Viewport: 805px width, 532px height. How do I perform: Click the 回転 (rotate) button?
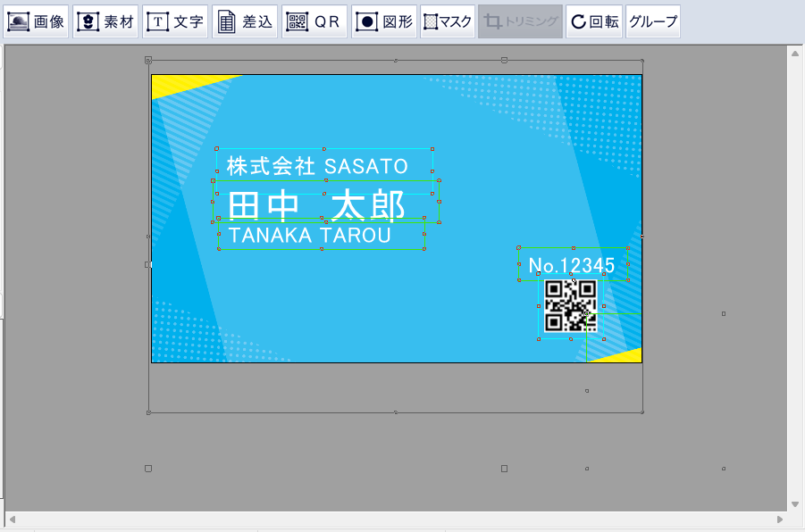(594, 21)
